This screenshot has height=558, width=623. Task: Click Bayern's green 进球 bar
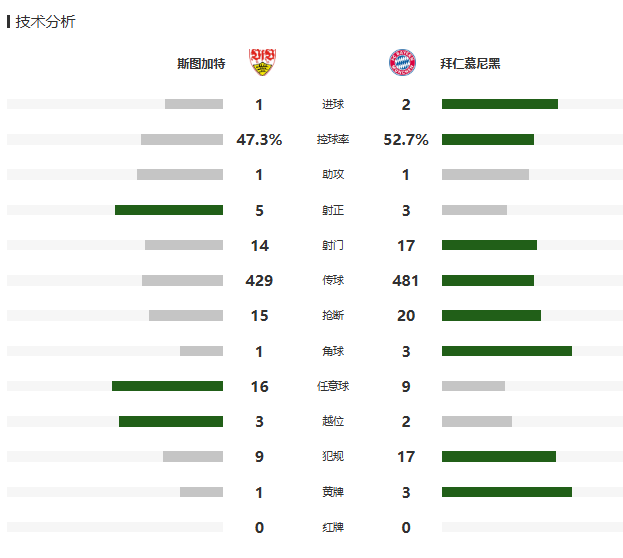pos(499,104)
